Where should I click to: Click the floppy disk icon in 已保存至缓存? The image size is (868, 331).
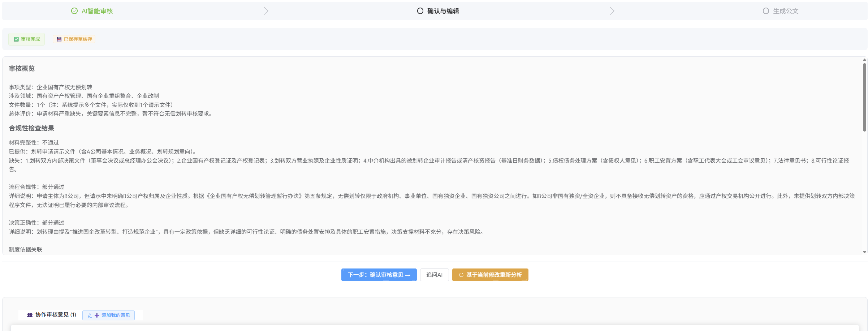pyautogui.click(x=59, y=39)
